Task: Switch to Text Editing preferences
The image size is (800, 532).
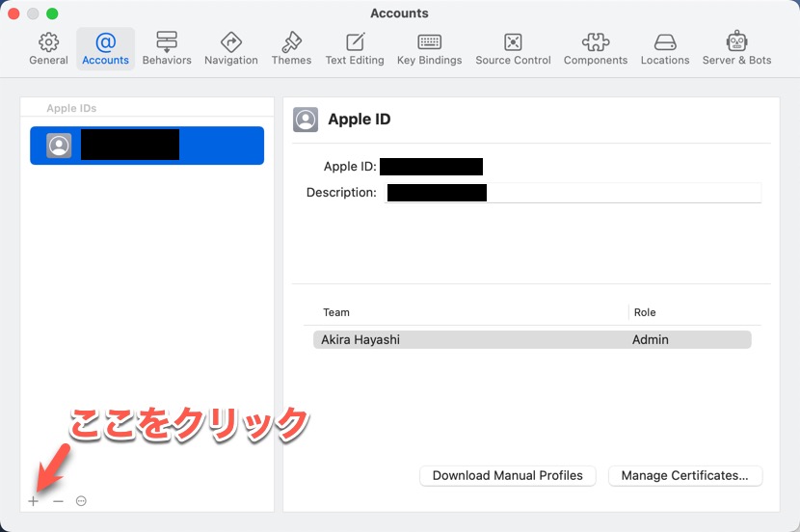Action: tap(355, 49)
